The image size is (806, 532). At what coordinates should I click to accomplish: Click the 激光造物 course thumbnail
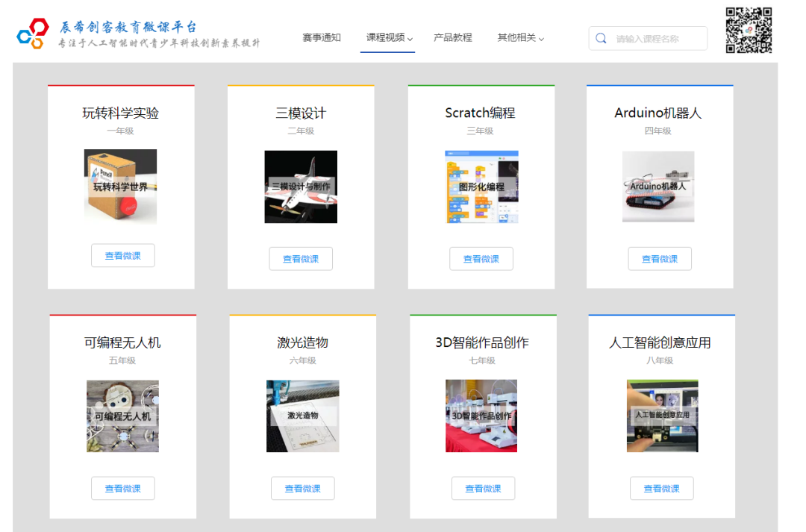click(x=302, y=416)
